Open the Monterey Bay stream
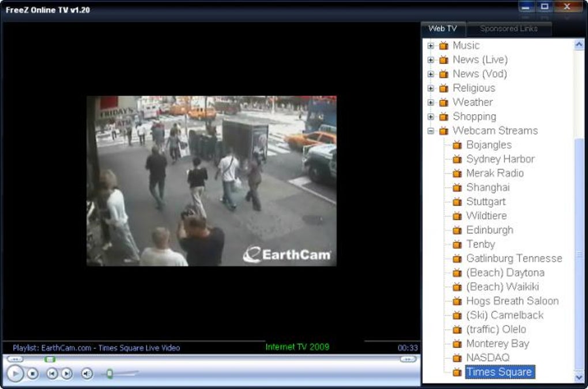Screen dimensions: 588x389 (x=497, y=343)
